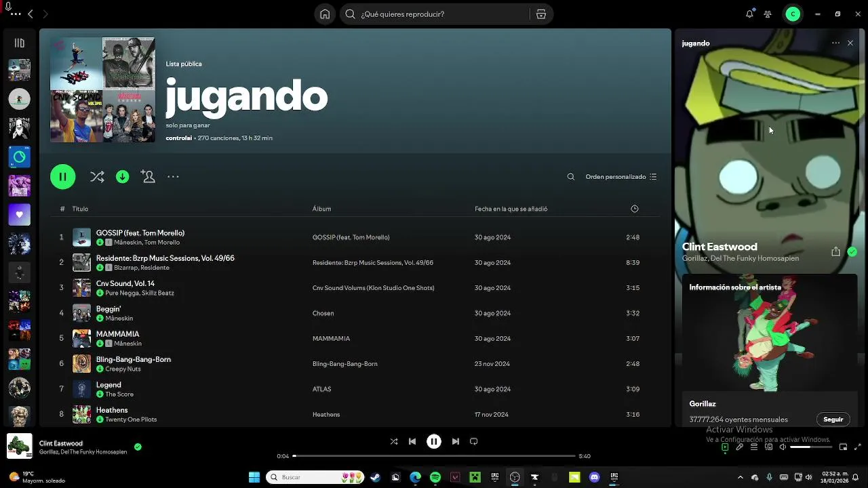Sort by duration clock column header

[x=635, y=209]
